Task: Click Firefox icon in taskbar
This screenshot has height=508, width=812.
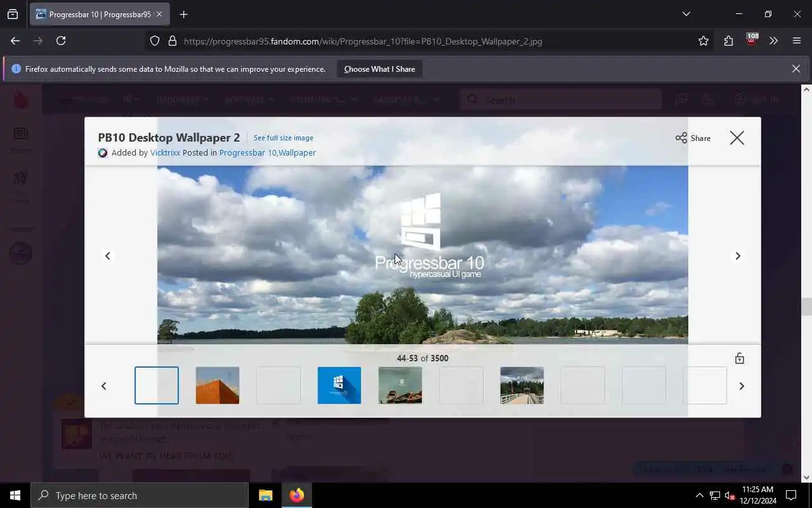Action: click(296, 495)
